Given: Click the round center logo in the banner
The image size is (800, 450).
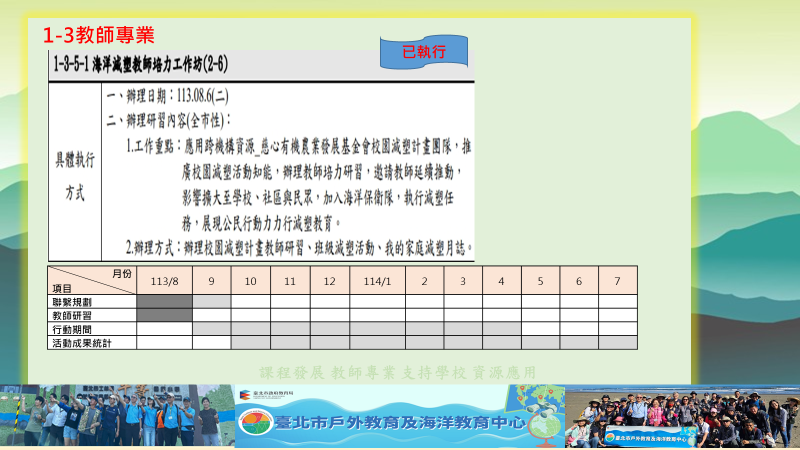Looking at the screenshot, I should [x=256, y=423].
